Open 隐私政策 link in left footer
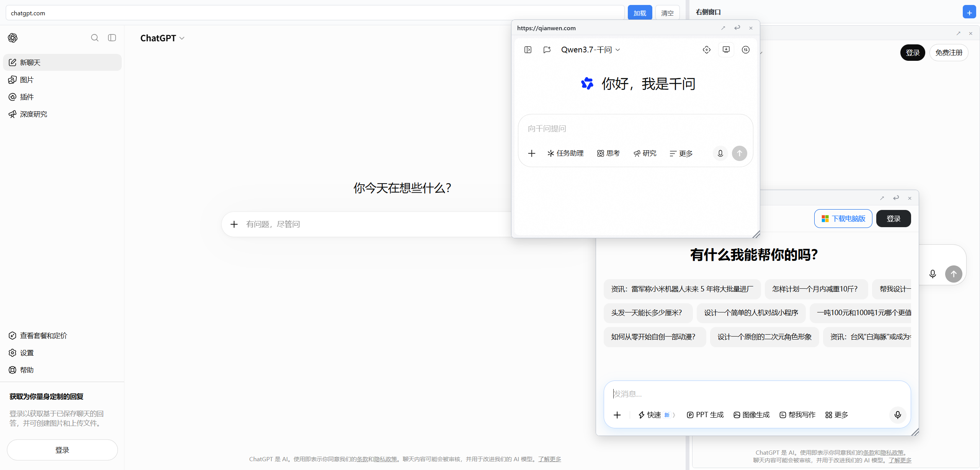The height and width of the screenshot is (470, 980). click(x=385, y=459)
